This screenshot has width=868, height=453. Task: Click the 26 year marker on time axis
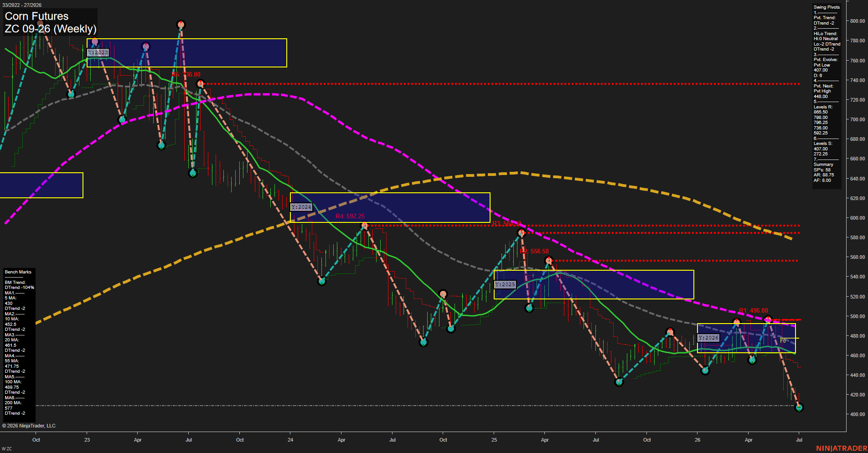(x=697, y=440)
